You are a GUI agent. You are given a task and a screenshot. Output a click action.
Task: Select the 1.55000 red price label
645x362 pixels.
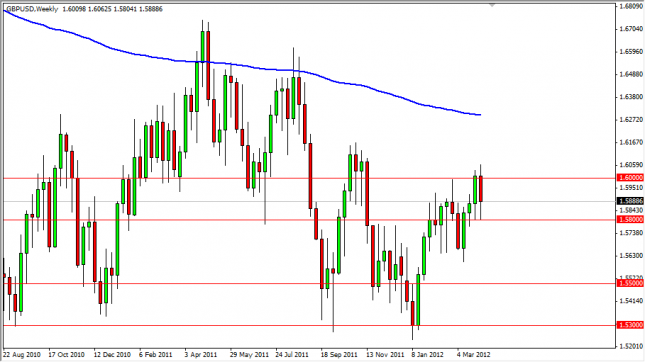tap(630, 283)
